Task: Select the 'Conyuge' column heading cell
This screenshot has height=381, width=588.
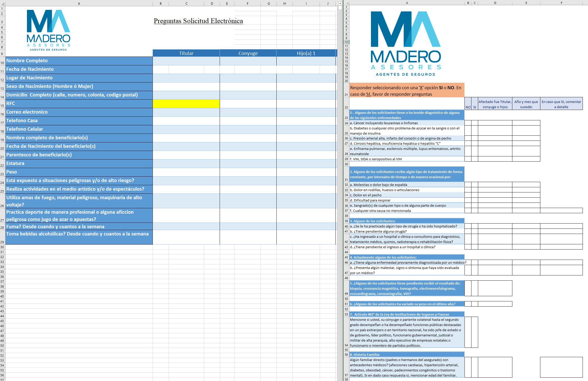Action: [x=248, y=53]
